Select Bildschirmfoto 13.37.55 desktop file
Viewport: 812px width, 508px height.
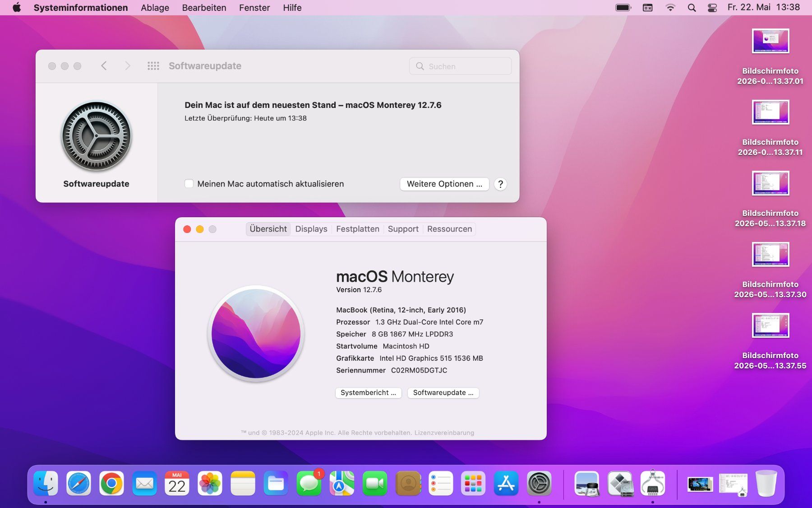point(770,326)
